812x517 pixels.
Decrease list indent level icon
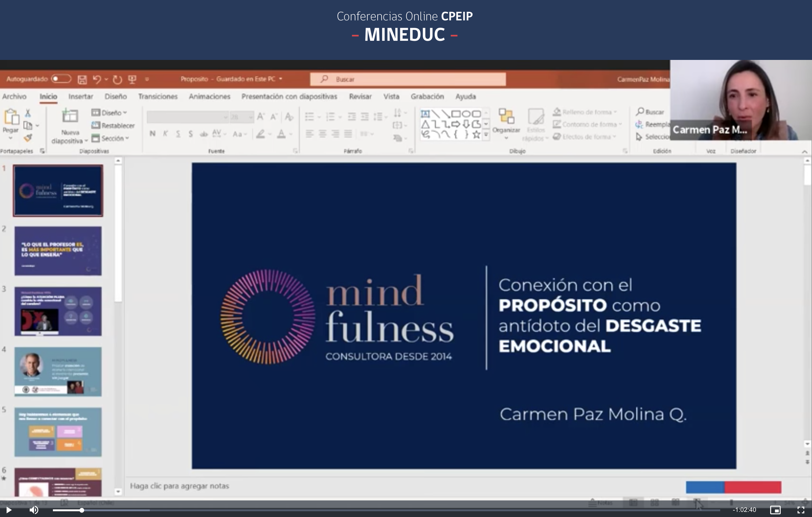coord(352,117)
